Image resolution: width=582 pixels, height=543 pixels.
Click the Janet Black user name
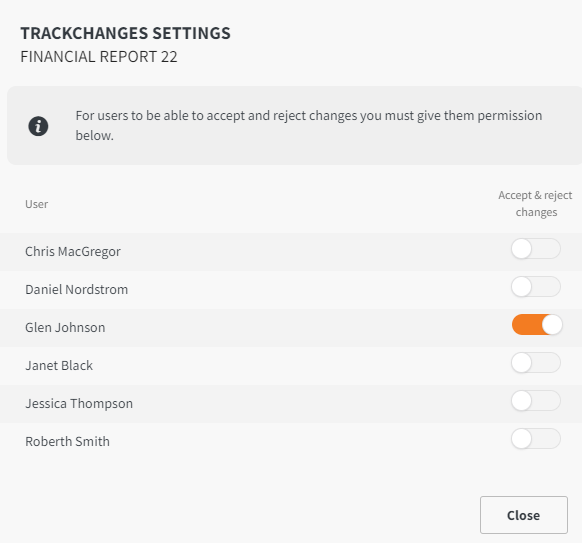[59, 366]
